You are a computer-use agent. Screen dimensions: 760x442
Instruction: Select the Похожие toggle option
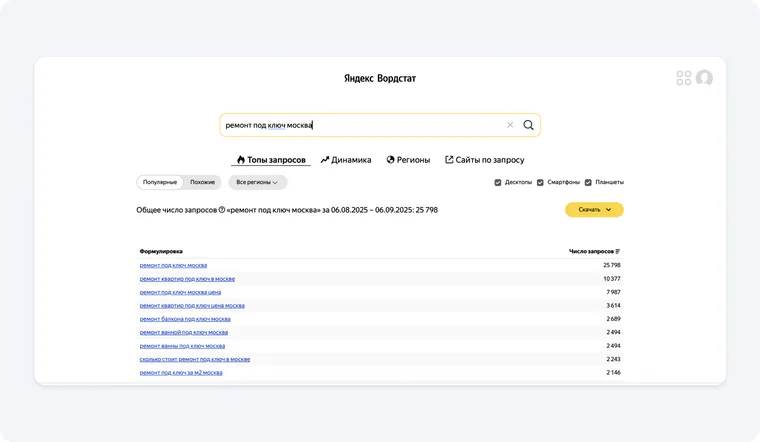pyautogui.click(x=203, y=182)
